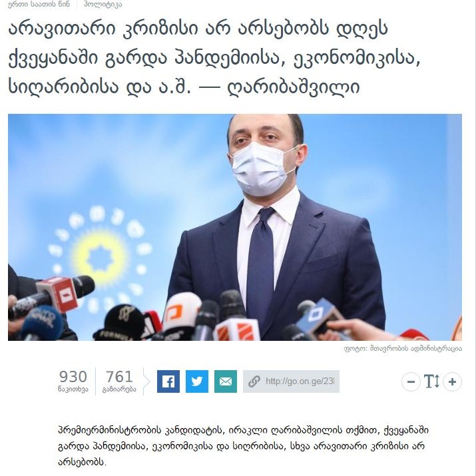Increase text size with plus button
The height and width of the screenshot is (476, 476).
coord(452,381)
